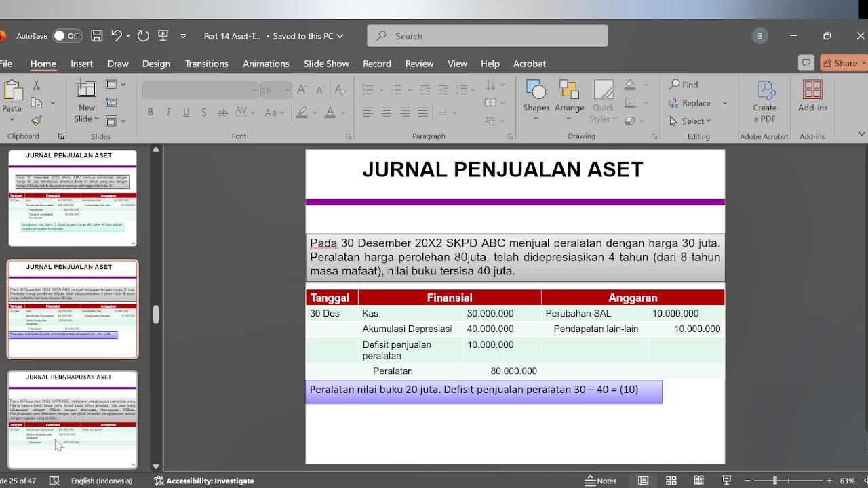Click the Copy icon in Clipboard

(x=36, y=103)
